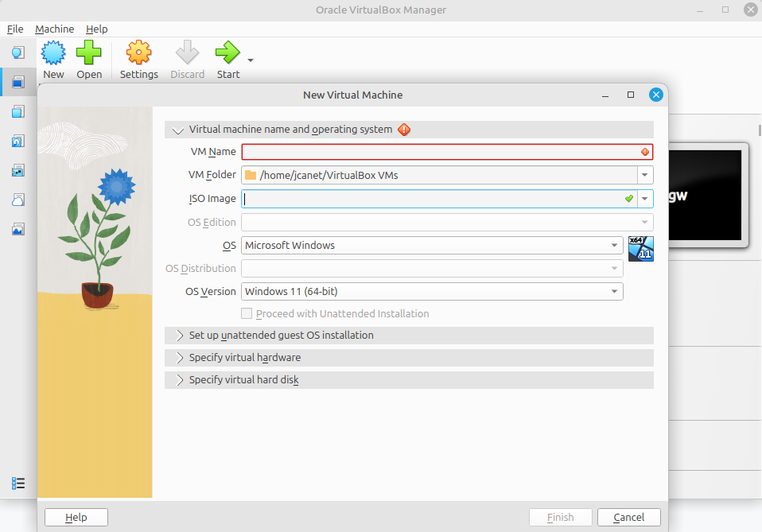Click the list view icon at sidebar bottom
The width and height of the screenshot is (762, 532).
pos(17,483)
